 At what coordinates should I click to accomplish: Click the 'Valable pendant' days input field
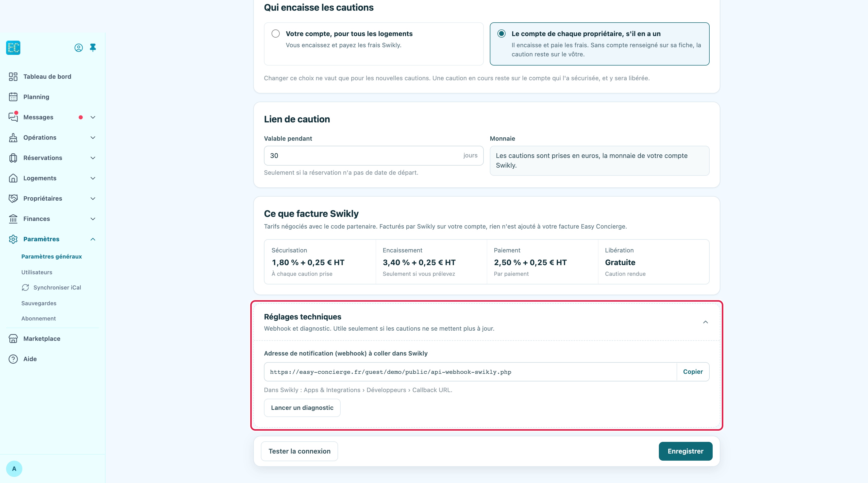coord(373,156)
